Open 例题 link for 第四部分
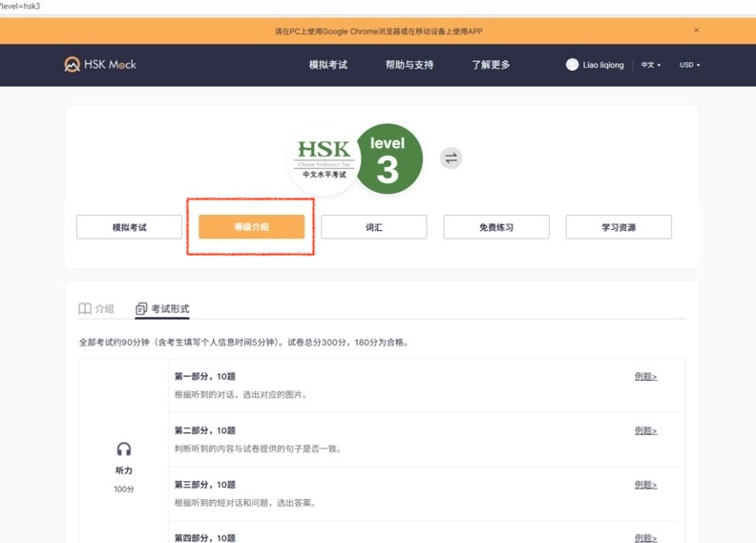The width and height of the screenshot is (756, 543). (645, 537)
